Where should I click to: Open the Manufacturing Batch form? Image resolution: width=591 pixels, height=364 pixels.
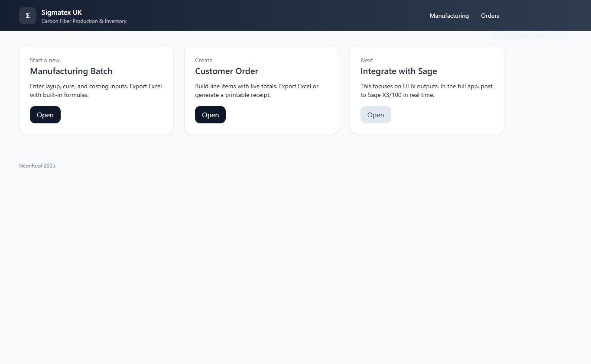45,115
